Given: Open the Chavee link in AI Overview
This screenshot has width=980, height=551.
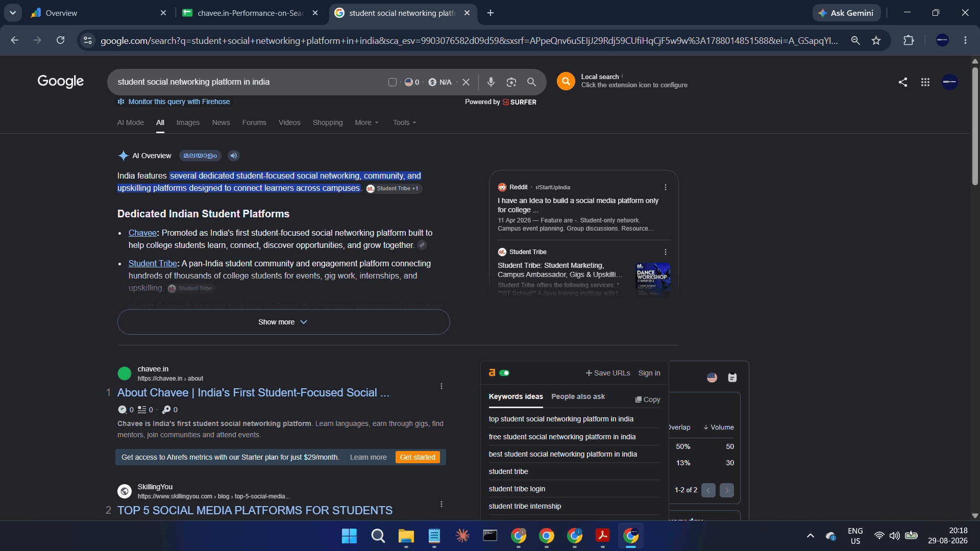Looking at the screenshot, I should (142, 233).
